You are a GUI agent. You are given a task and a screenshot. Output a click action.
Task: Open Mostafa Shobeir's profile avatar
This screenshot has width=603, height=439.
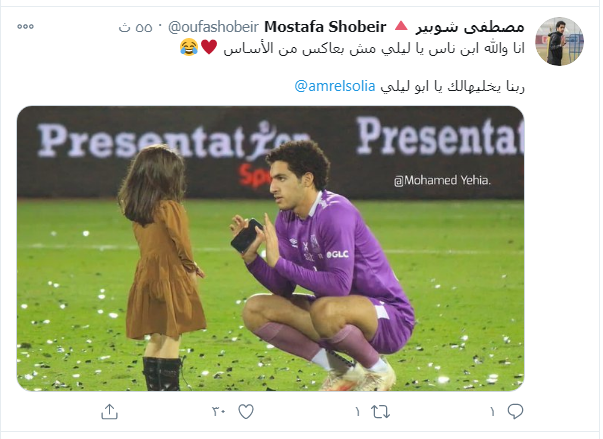pos(560,41)
